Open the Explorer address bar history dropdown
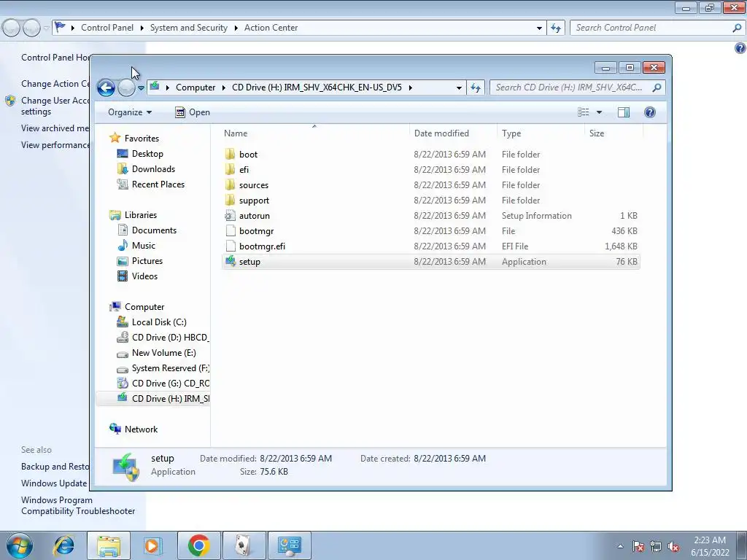The width and height of the screenshot is (747, 560). pos(459,87)
